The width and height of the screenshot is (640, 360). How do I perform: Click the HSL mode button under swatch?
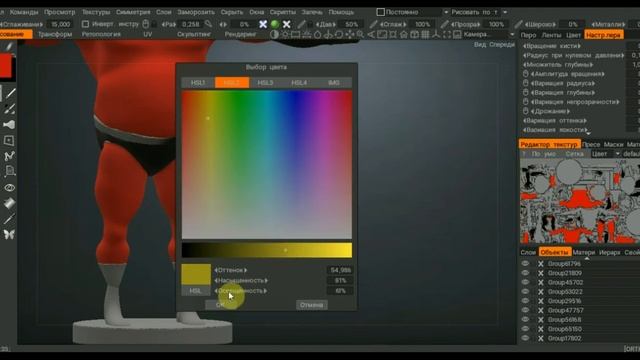pyautogui.click(x=196, y=291)
